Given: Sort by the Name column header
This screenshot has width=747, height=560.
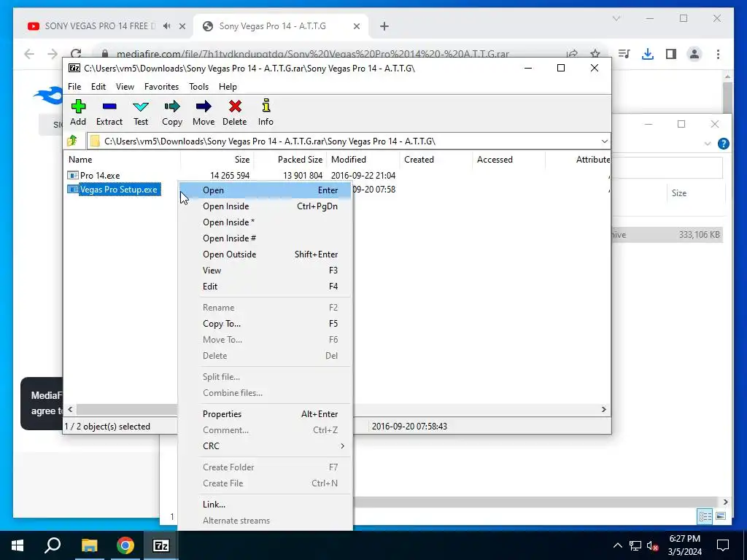Looking at the screenshot, I should [x=122, y=160].
